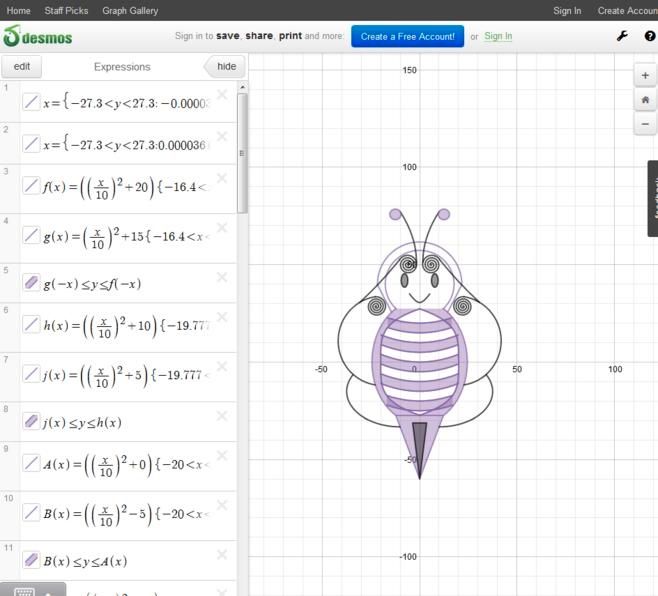658x596 pixels.
Task: Edit the B(x)≤y≤A(x) inequality field
Action: pos(85,561)
